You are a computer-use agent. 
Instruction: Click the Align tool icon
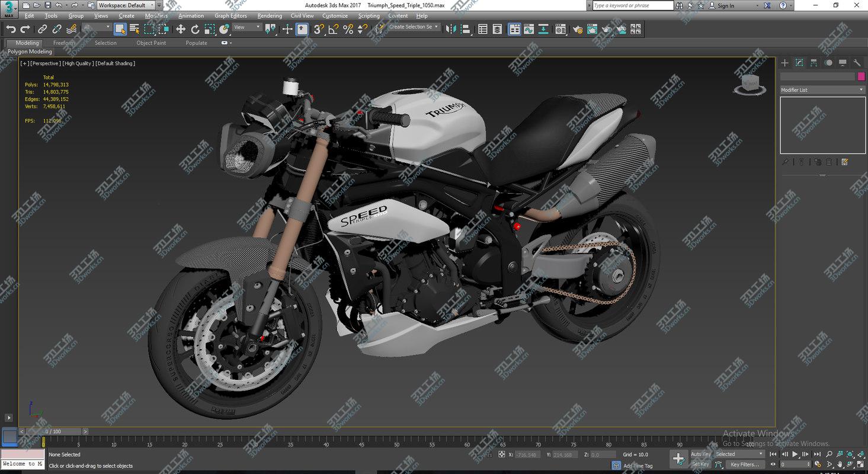coord(466,29)
